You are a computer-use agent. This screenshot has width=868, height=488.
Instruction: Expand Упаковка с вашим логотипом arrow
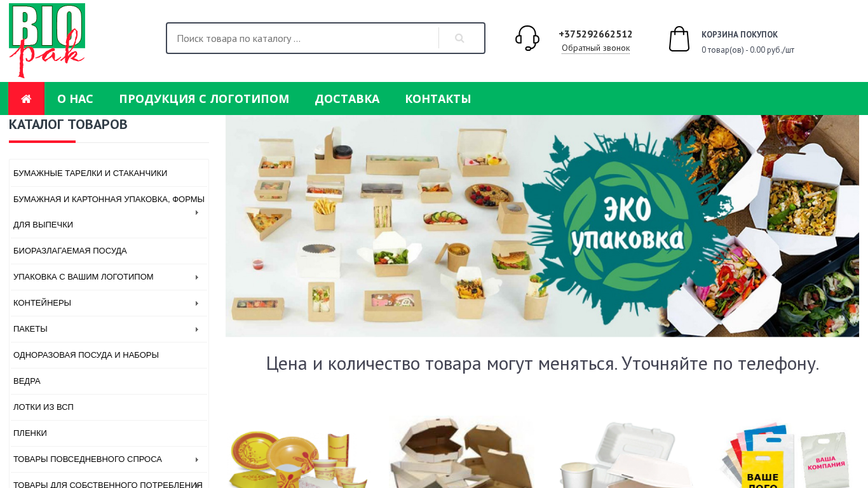197,277
